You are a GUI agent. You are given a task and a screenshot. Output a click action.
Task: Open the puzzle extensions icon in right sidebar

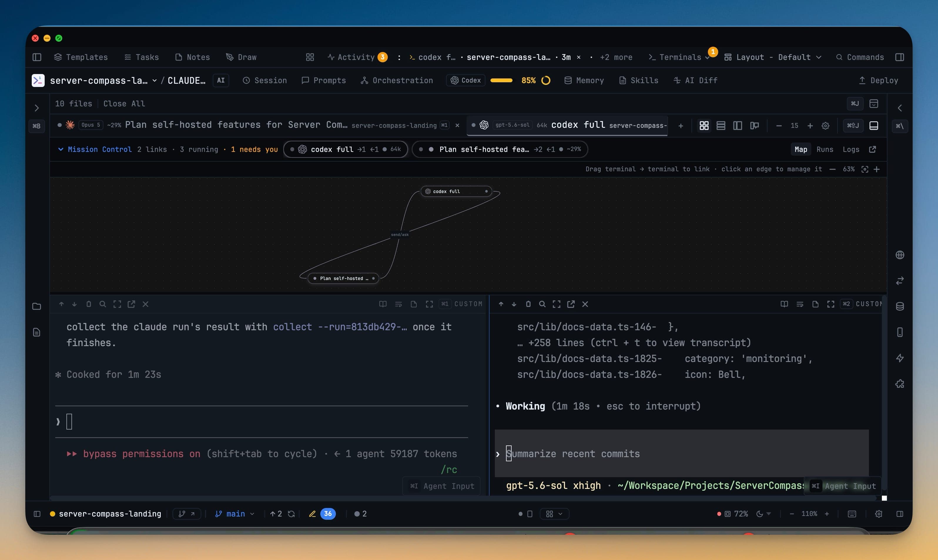point(900,384)
